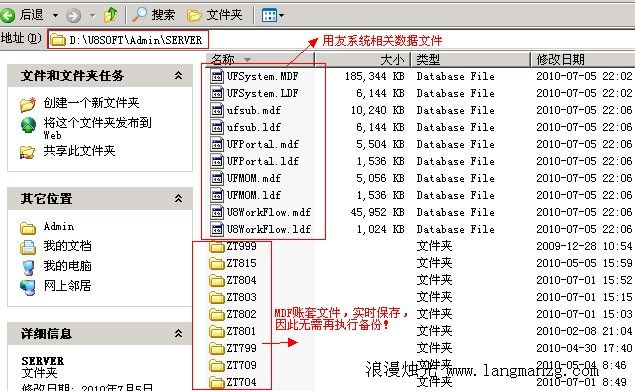Select the UFSystem.MDF database file

(x=254, y=76)
